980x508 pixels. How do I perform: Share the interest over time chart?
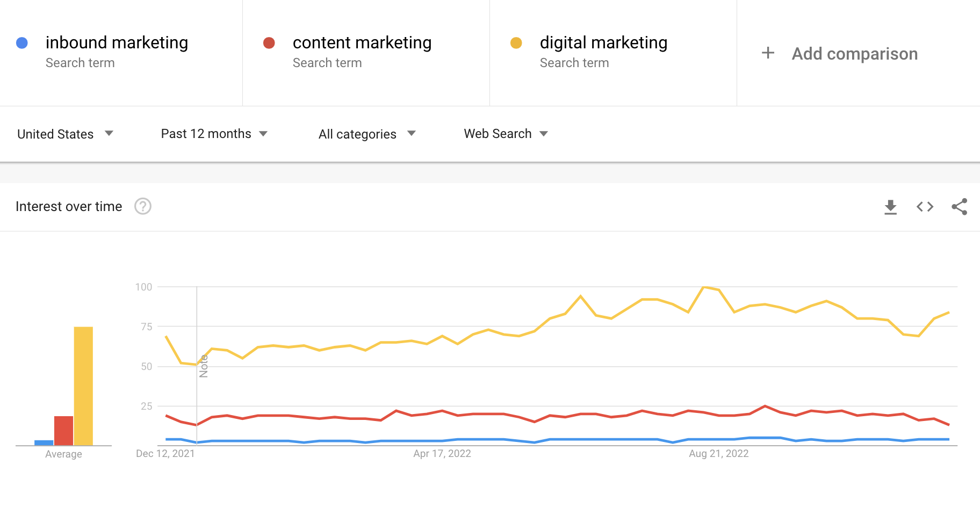click(x=959, y=207)
